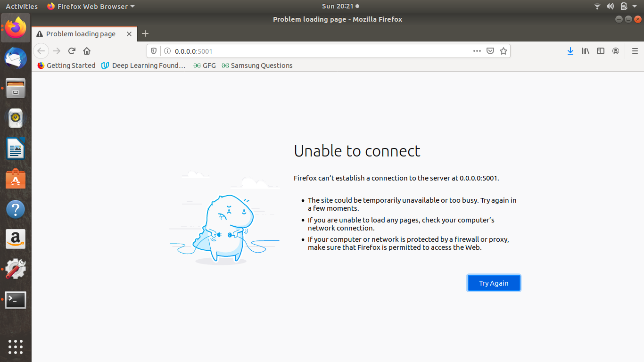Open tracking protection shield icon
Screen dimensions: 644x362
[153, 51]
